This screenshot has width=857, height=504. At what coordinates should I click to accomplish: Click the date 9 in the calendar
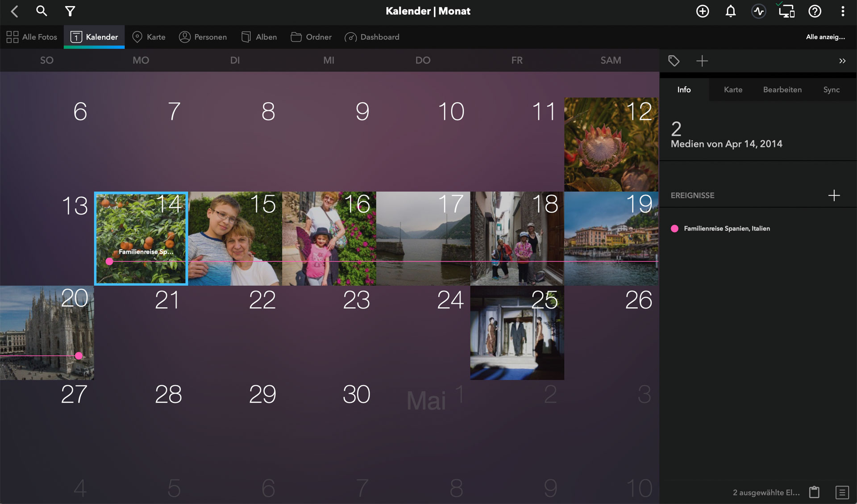(362, 112)
